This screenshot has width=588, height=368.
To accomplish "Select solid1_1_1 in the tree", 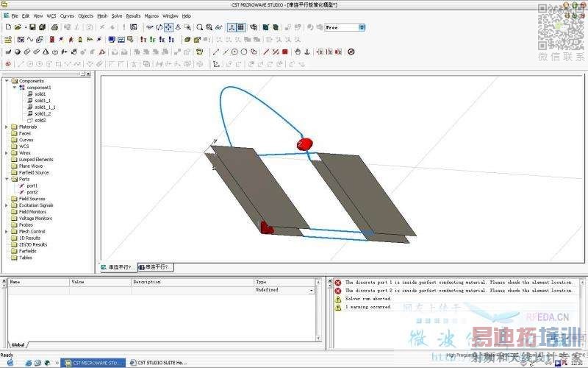I will 45,107.
